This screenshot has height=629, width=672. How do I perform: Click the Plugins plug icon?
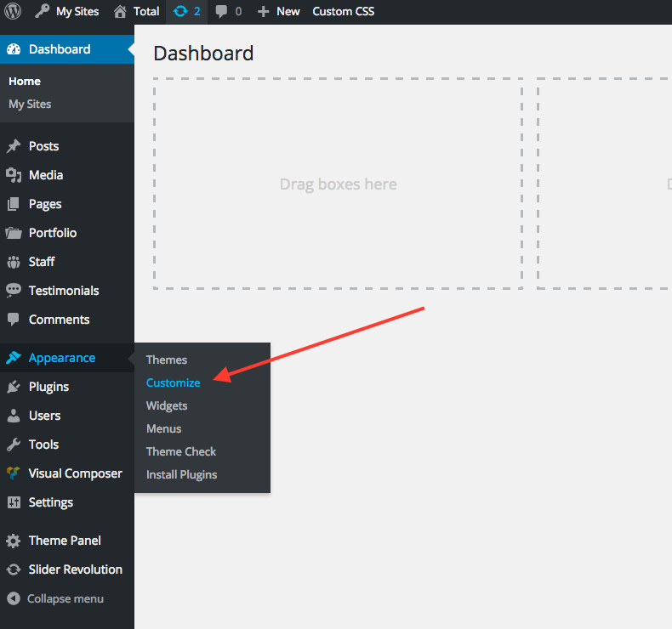(x=14, y=387)
